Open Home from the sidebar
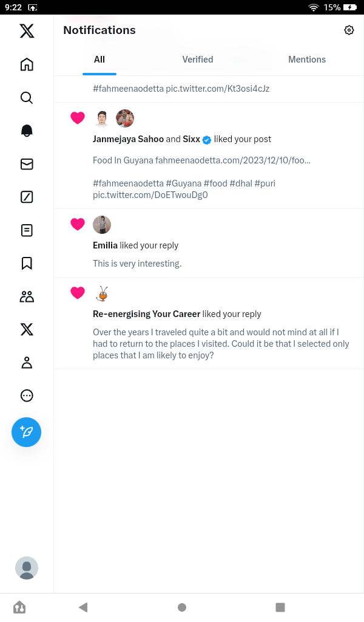The image size is (364, 622). pyautogui.click(x=27, y=64)
